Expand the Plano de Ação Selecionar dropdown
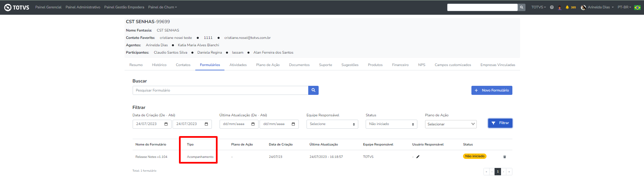Viewport: 644px width, 179px height. 451,124
